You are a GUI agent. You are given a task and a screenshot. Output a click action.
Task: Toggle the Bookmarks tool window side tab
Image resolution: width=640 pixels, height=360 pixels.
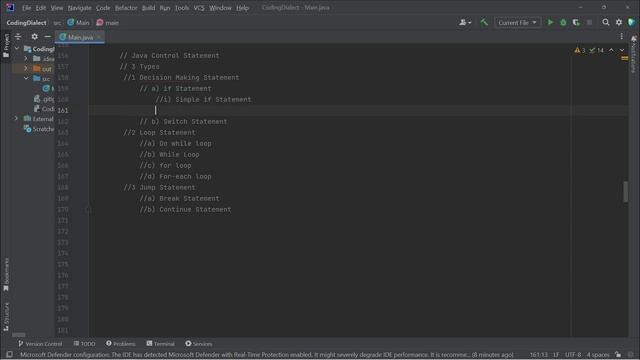(x=6, y=275)
